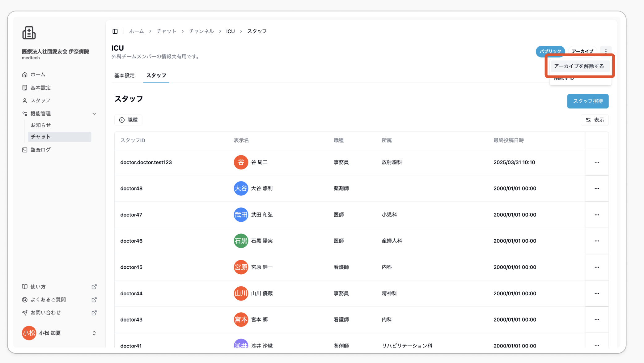Click 産婦人科 department cell
The image size is (644, 363).
point(392,241)
